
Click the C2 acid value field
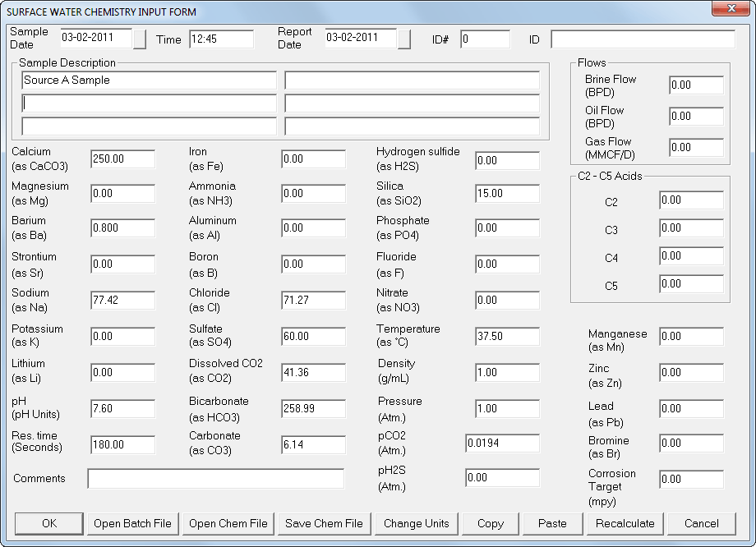coord(691,200)
